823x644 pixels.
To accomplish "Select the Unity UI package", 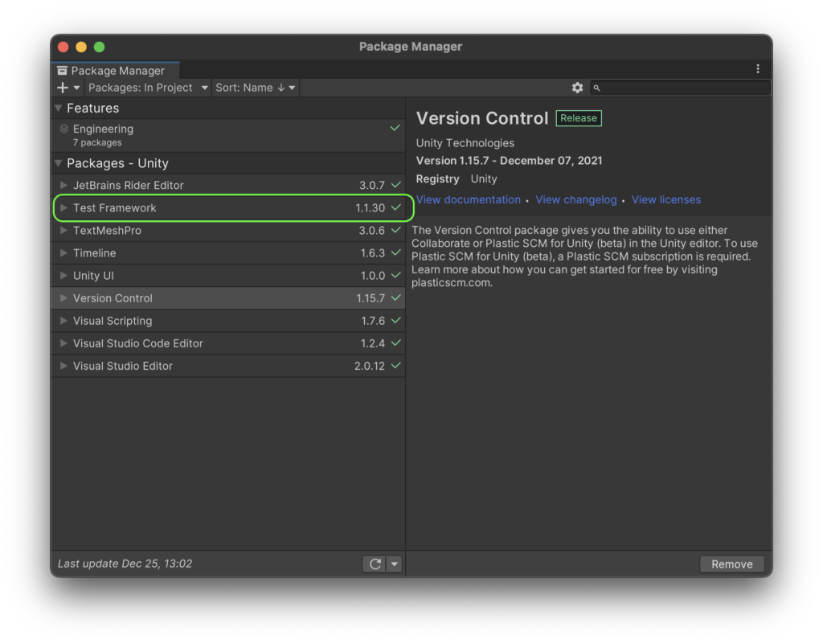I will click(228, 276).
